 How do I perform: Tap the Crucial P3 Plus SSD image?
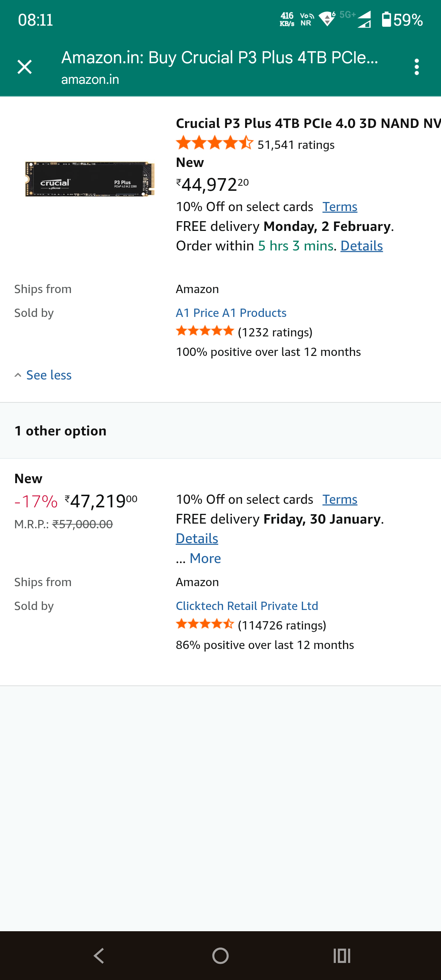tap(90, 179)
